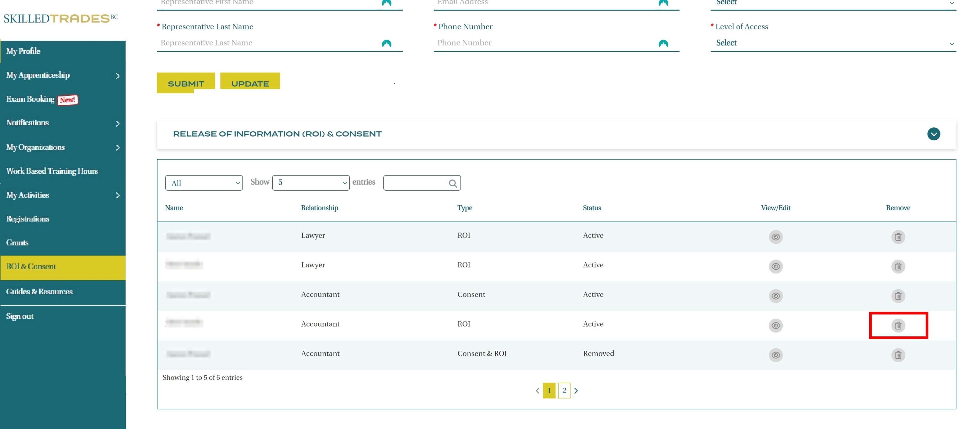
Task: Click the trash icon in the Removed status row
Action: click(898, 355)
